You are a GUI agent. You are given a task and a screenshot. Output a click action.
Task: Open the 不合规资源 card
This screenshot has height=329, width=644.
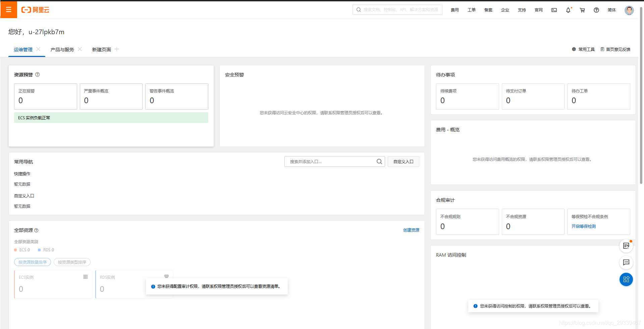click(533, 222)
